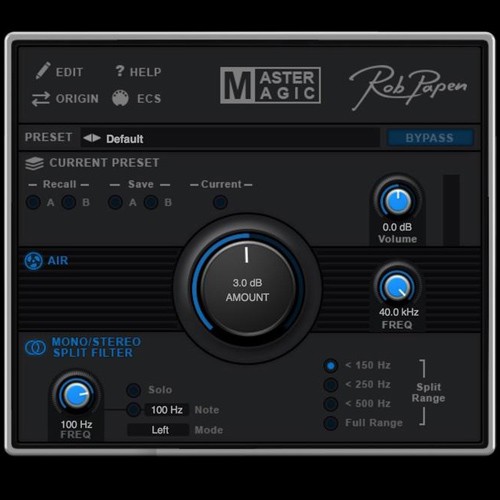
Task: Click the ORIGIN swap arrows icon
Action: tap(41, 99)
